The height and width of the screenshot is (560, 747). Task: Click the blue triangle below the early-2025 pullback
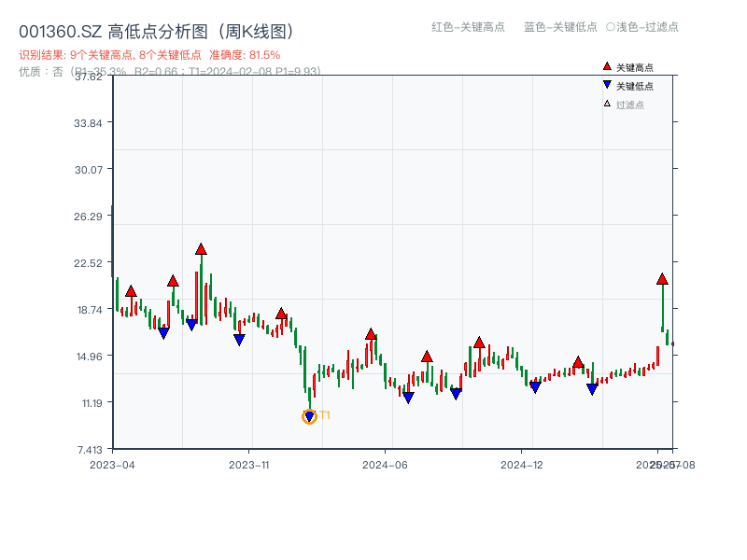click(x=591, y=387)
